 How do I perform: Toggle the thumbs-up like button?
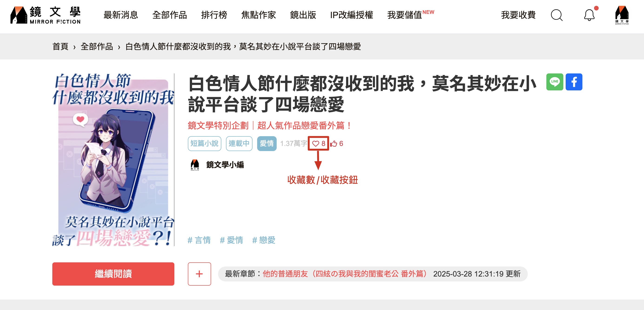337,144
